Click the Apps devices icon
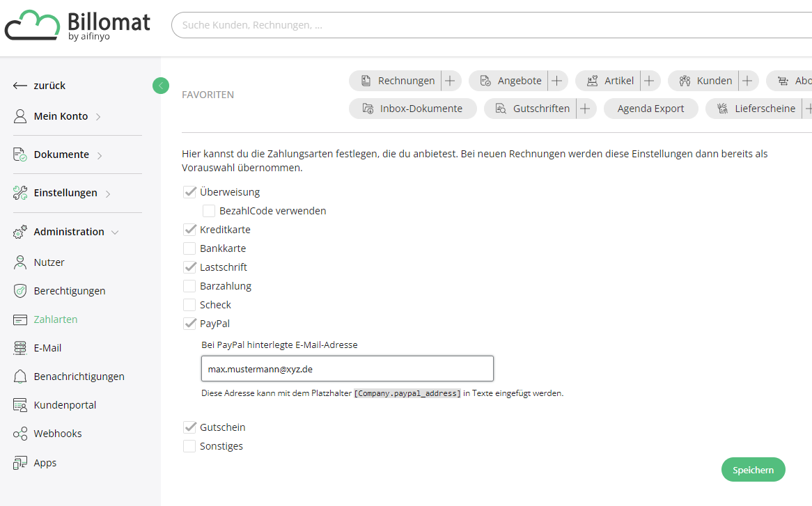Image resolution: width=812 pixels, height=506 pixels. coord(19,463)
